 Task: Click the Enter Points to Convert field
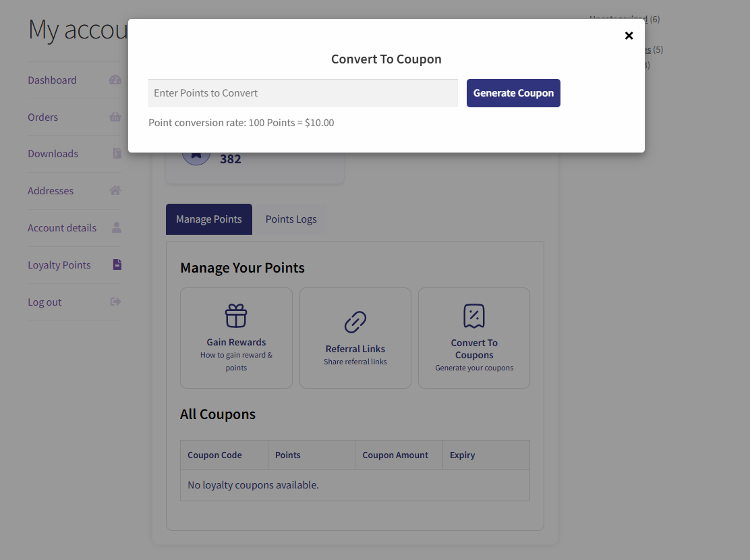tap(303, 93)
